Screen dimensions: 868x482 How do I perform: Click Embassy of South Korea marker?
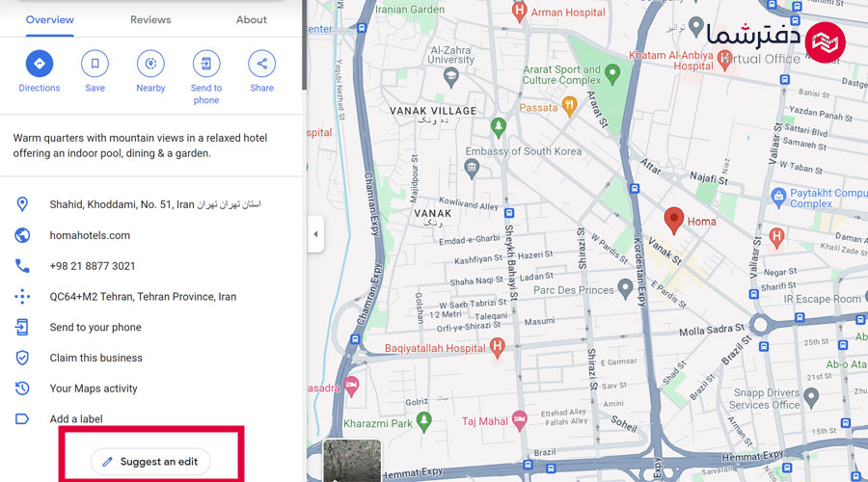click(472, 169)
